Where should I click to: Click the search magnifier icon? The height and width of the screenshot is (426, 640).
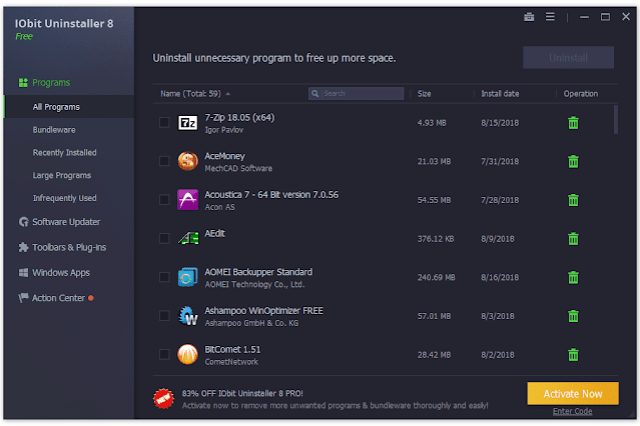(315, 93)
